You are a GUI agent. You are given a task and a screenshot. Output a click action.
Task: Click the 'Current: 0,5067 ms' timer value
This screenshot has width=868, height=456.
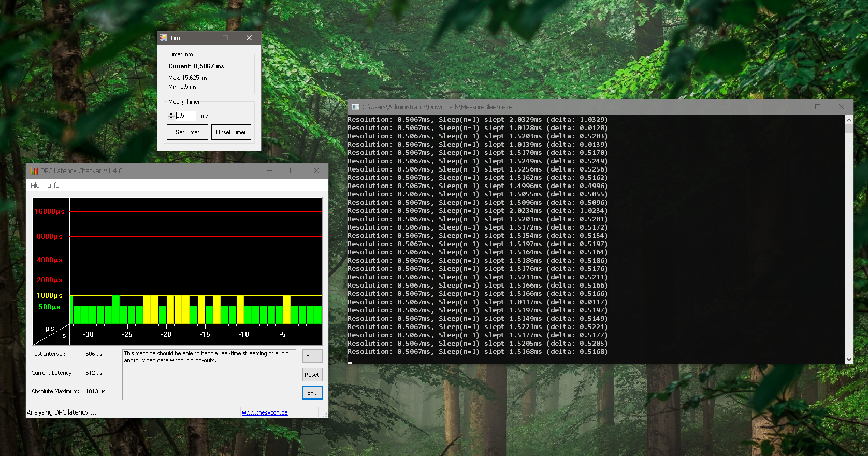(x=196, y=66)
